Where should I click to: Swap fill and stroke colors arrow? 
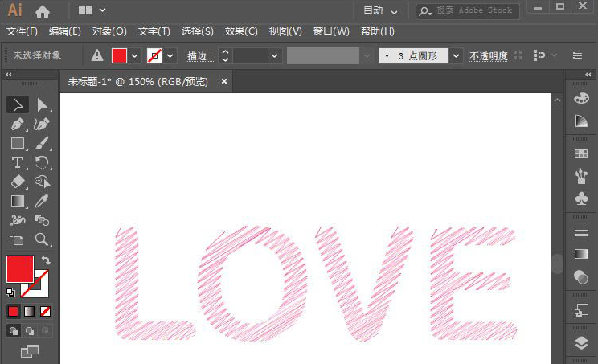pos(46,260)
